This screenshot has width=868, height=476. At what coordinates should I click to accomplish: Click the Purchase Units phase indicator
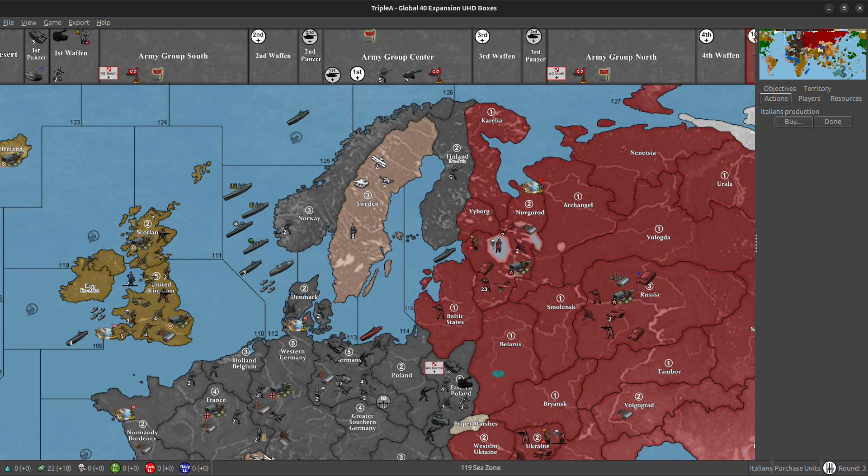(x=797, y=468)
